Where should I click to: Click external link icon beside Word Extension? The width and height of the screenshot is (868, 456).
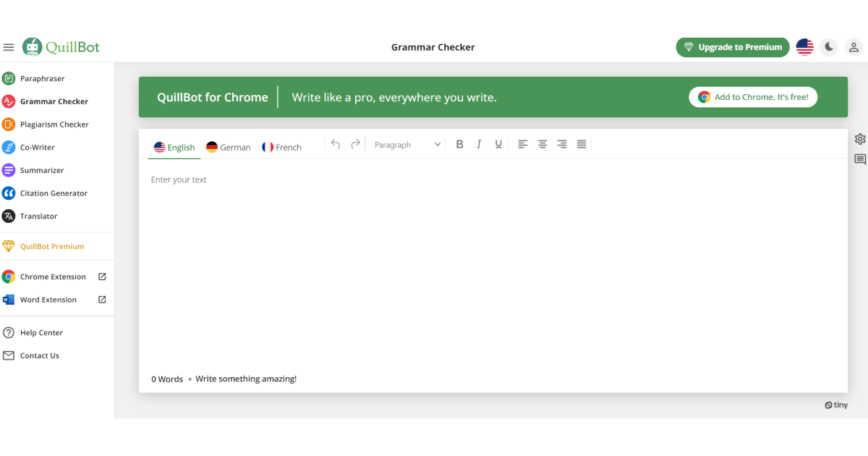[x=102, y=300]
